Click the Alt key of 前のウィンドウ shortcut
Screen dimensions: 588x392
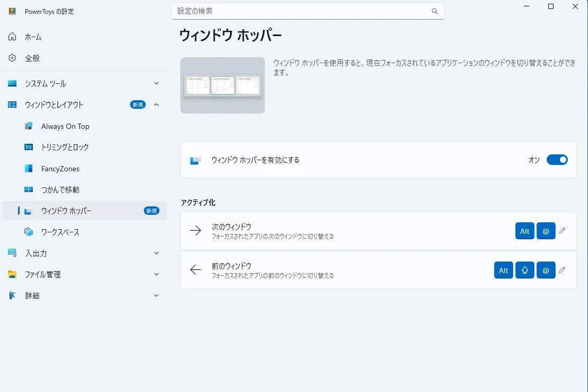tap(503, 270)
